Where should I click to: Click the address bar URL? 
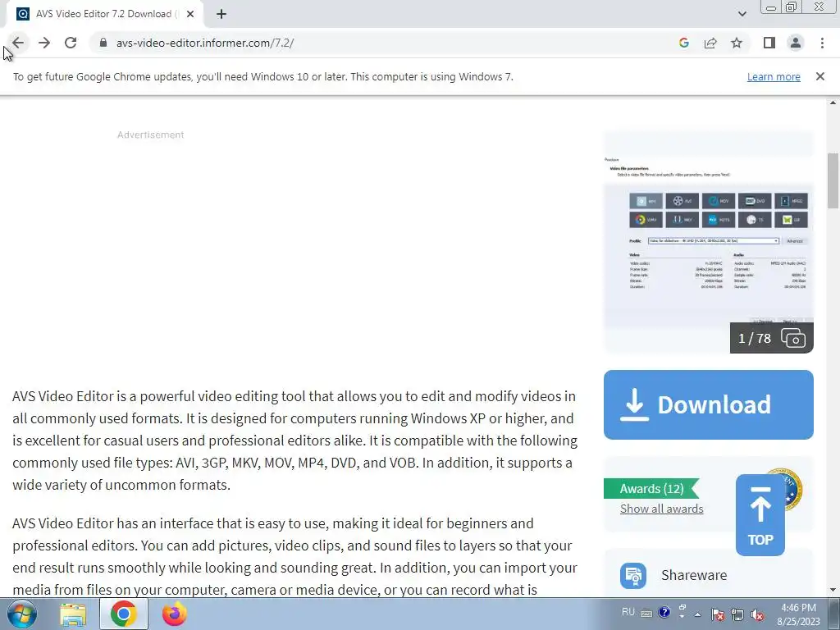pyautogui.click(x=204, y=43)
